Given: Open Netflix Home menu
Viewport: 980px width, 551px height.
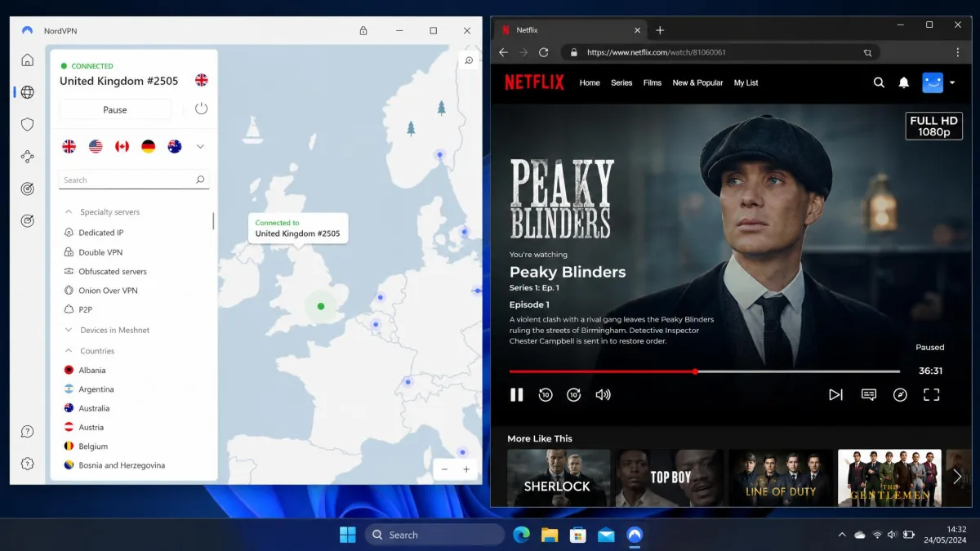Looking at the screenshot, I should point(590,82).
